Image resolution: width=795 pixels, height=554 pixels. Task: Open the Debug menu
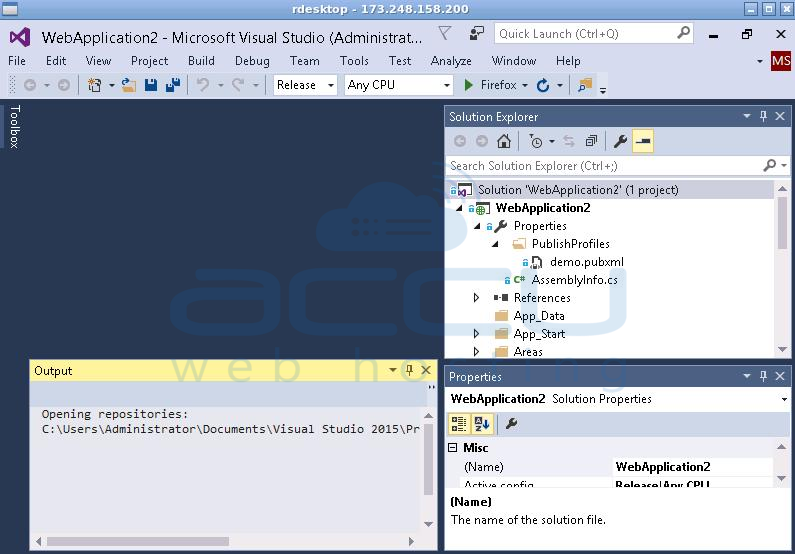point(252,61)
